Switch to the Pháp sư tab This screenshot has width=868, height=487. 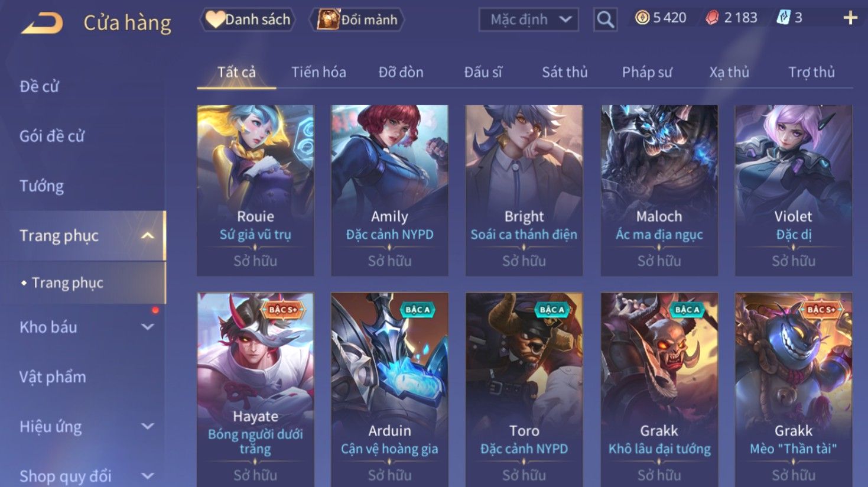point(647,72)
